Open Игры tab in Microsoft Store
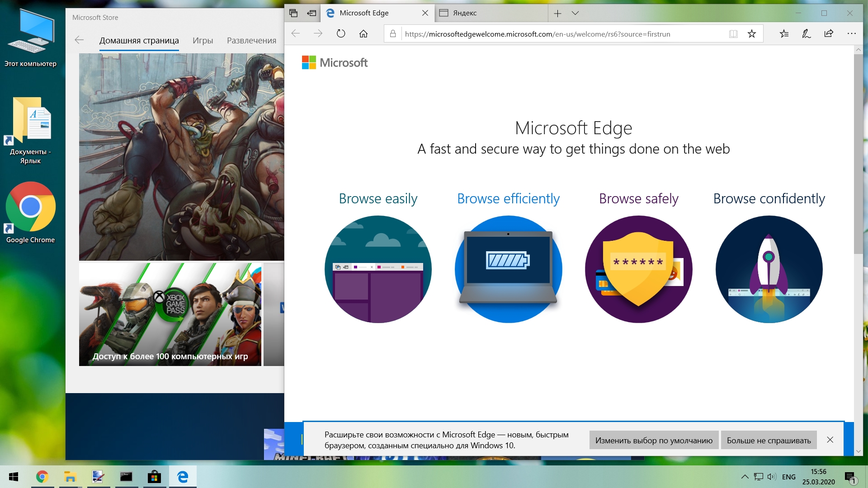Image resolution: width=868 pixels, height=488 pixels. click(203, 41)
